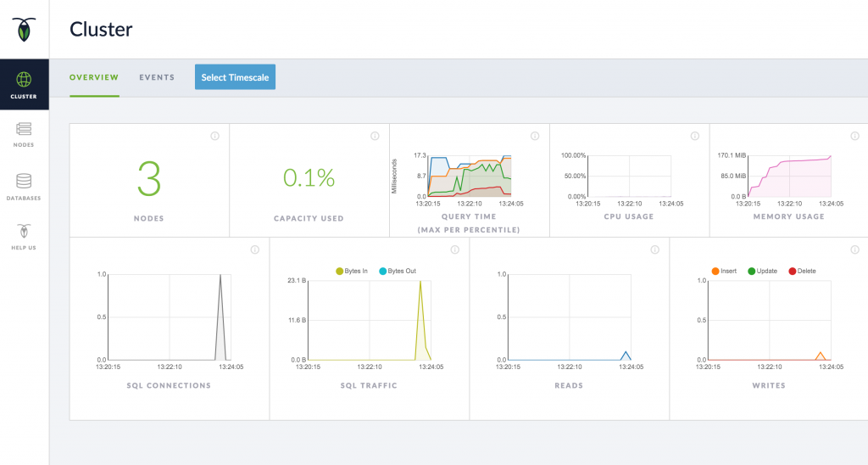Click the Query Time chart plot
Image resolution: width=868 pixels, height=465 pixels.
470,176
